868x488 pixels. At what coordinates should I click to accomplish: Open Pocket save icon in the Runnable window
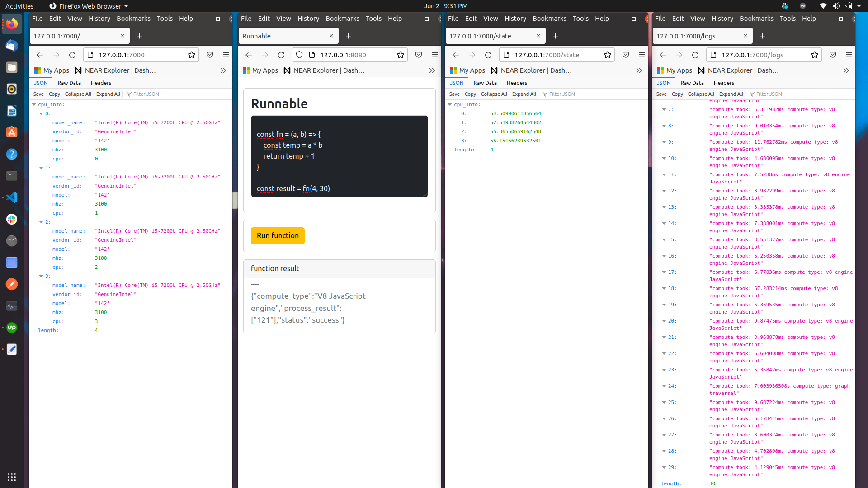[x=419, y=55]
